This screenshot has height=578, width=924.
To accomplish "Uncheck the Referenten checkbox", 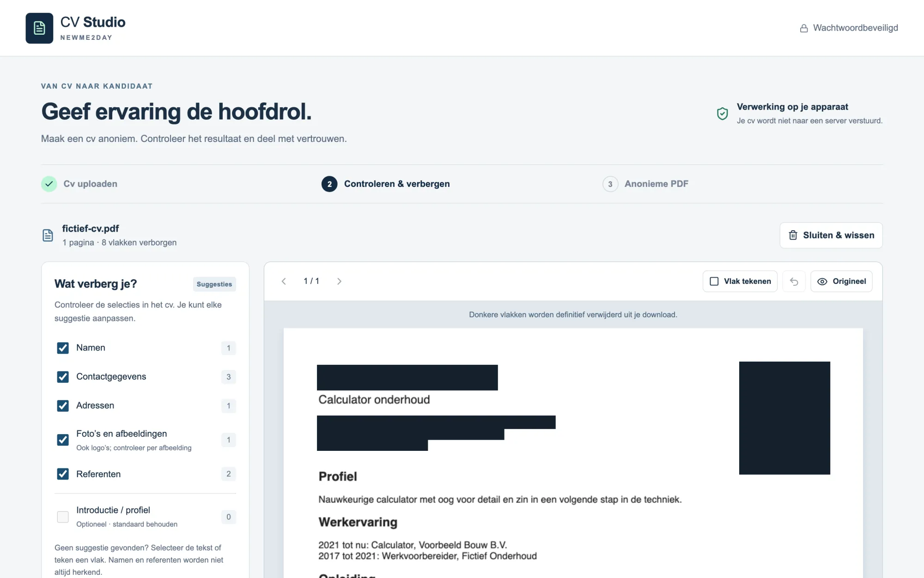I will pyautogui.click(x=63, y=474).
